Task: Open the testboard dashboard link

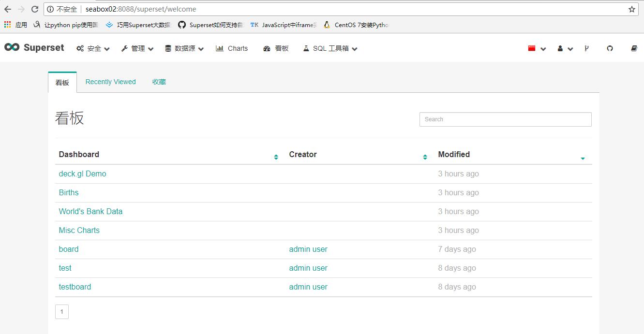Action: tap(75, 287)
